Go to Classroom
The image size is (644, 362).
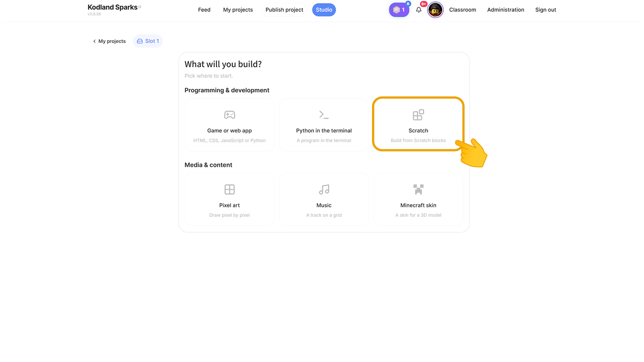coord(462,10)
